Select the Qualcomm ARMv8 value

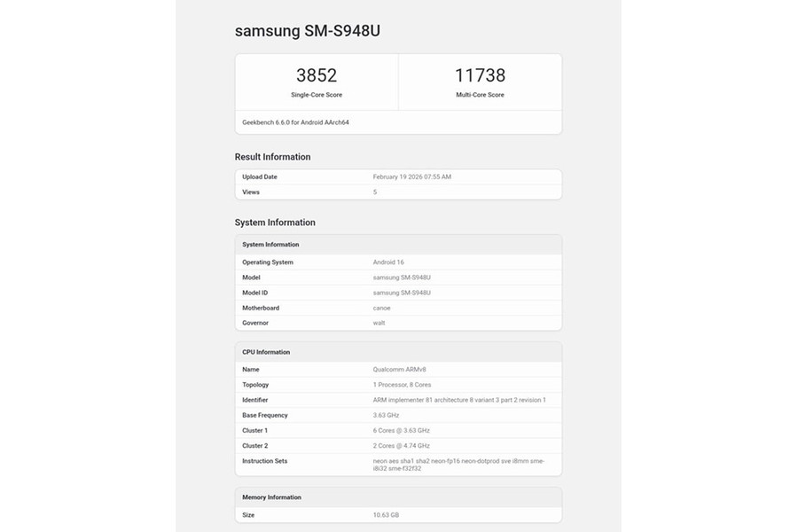tap(400, 370)
